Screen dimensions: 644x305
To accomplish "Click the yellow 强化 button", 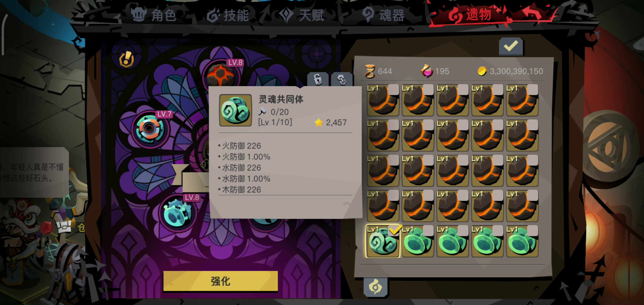I will 221,281.
